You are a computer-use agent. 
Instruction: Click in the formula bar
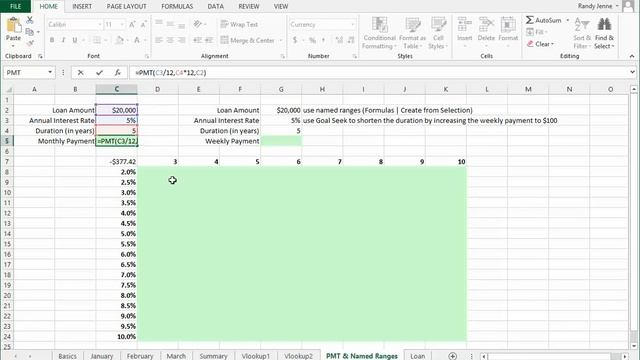[379, 72]
